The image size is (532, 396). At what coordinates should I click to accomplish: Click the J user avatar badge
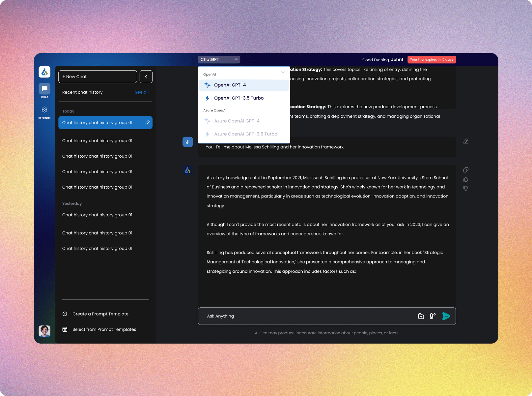coord(187,142)
